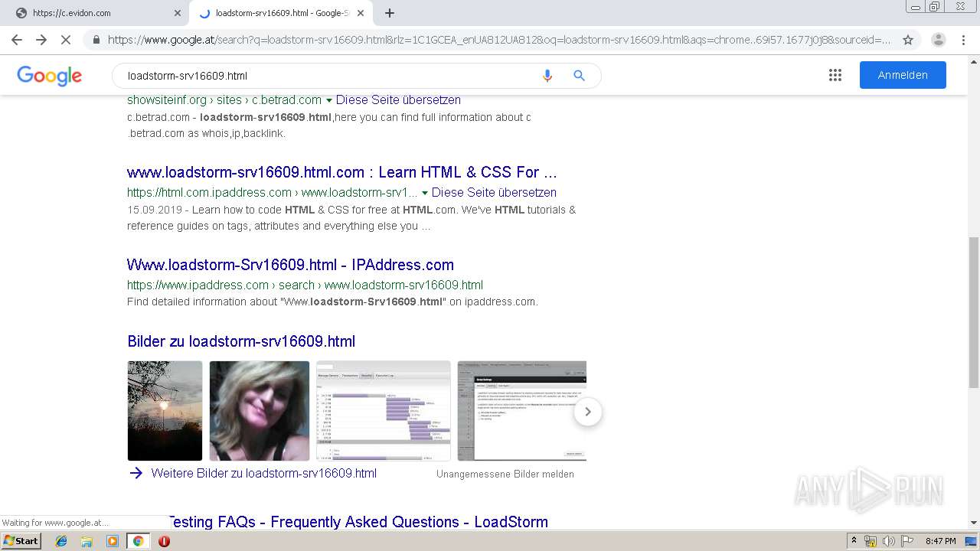Click the Google logo
The height and width of the screenshot is (551, 980).
click(x=49, y=76)
